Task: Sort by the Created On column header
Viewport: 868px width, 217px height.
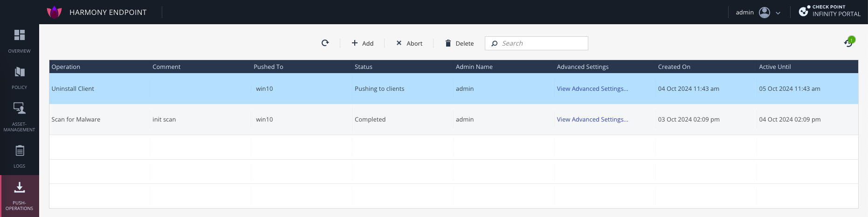Action: [674, 67]
